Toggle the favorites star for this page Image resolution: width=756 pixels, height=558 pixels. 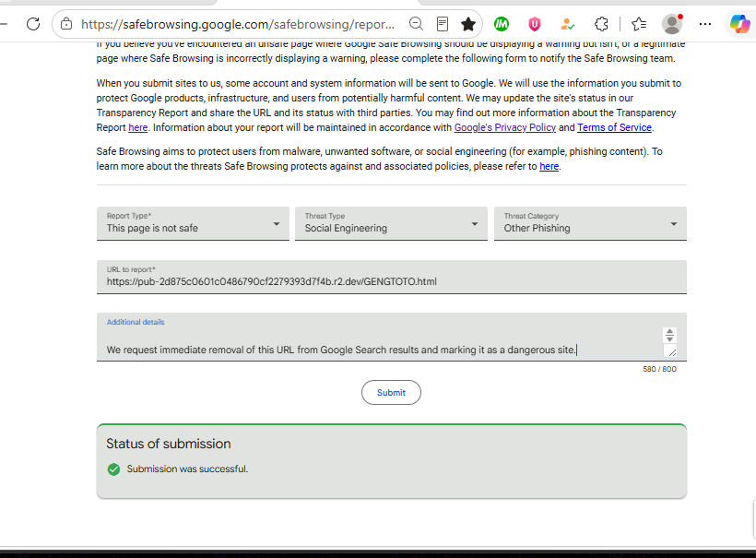coord(468,24)
